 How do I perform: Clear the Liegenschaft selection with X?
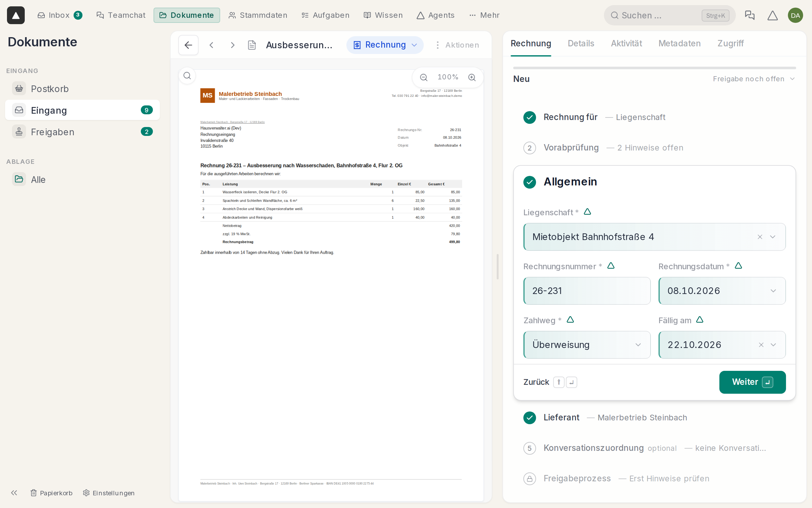tap(760, 237)
